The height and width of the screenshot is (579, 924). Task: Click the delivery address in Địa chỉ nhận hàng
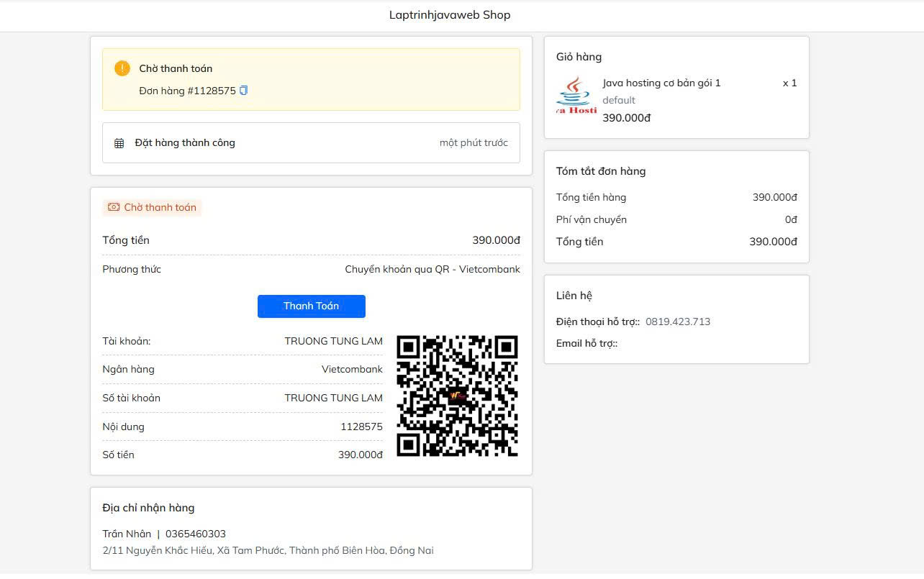point(268,550)
